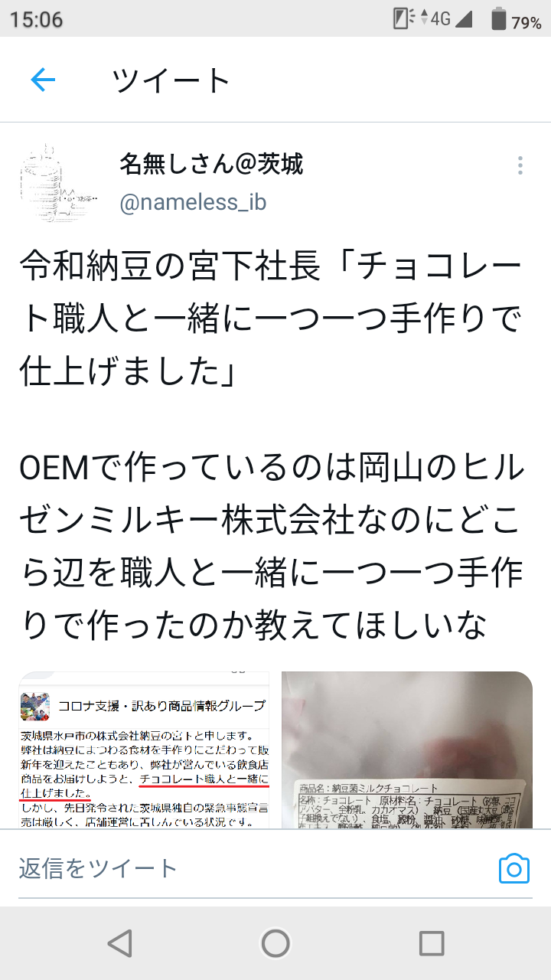Tap the paragraph starting with OEMで作っている
The height and width of the screenshot is (980, 551).
(271, 547)
